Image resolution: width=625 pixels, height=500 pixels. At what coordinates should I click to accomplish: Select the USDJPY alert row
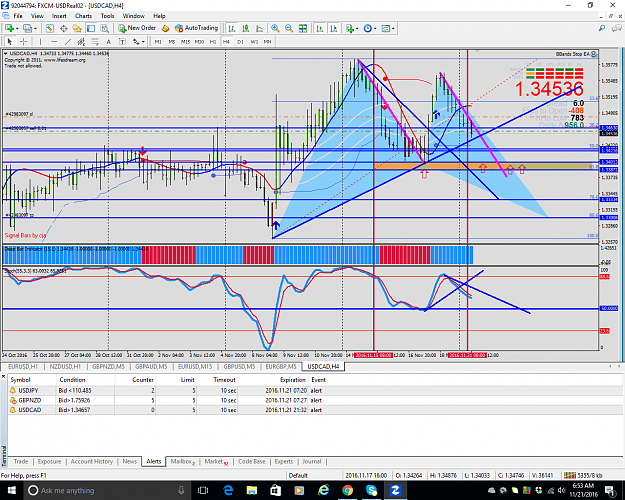pos(315,390)
